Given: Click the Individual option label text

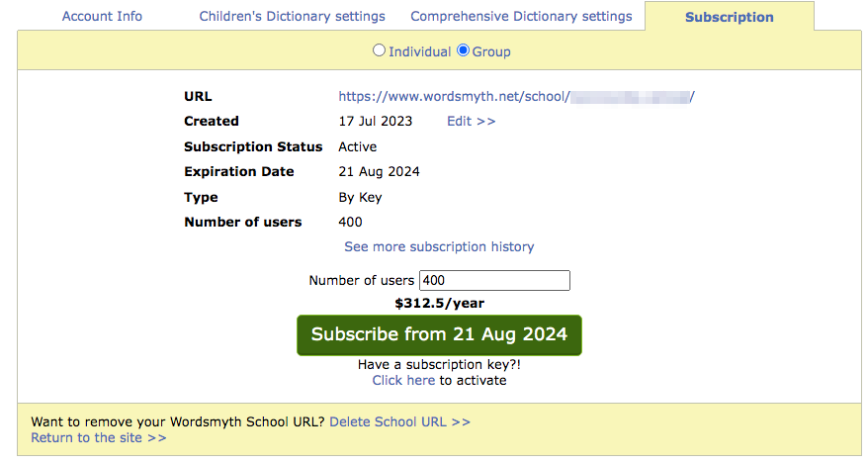Looking at the screenshot, I should point(419,51).
